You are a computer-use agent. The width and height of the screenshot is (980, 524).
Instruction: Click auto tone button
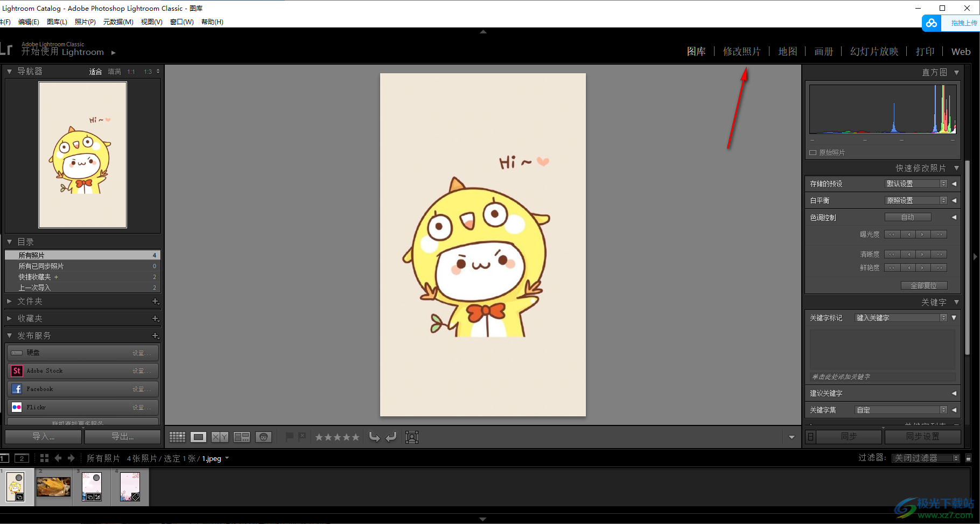[x=908, y=218]
